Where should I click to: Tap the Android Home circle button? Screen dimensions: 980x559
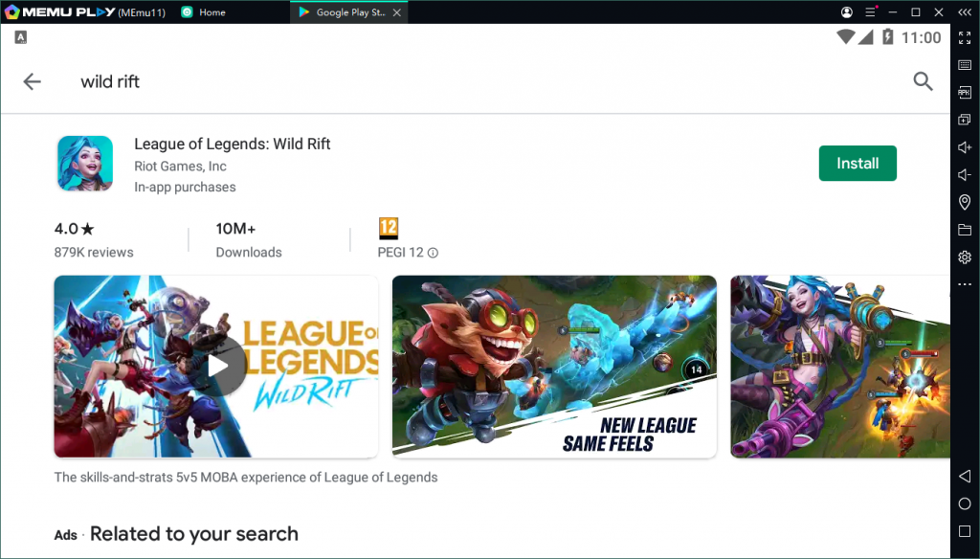[965, 503]
